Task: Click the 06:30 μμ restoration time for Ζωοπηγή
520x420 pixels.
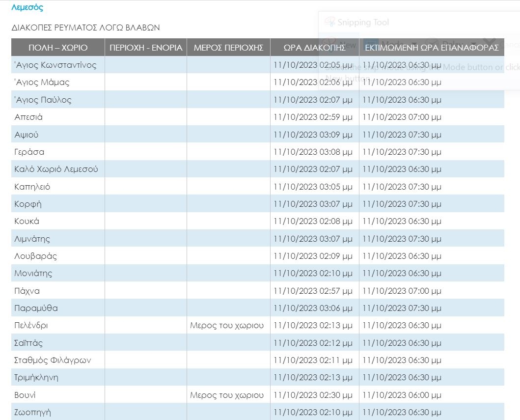Action: (402, 412)
